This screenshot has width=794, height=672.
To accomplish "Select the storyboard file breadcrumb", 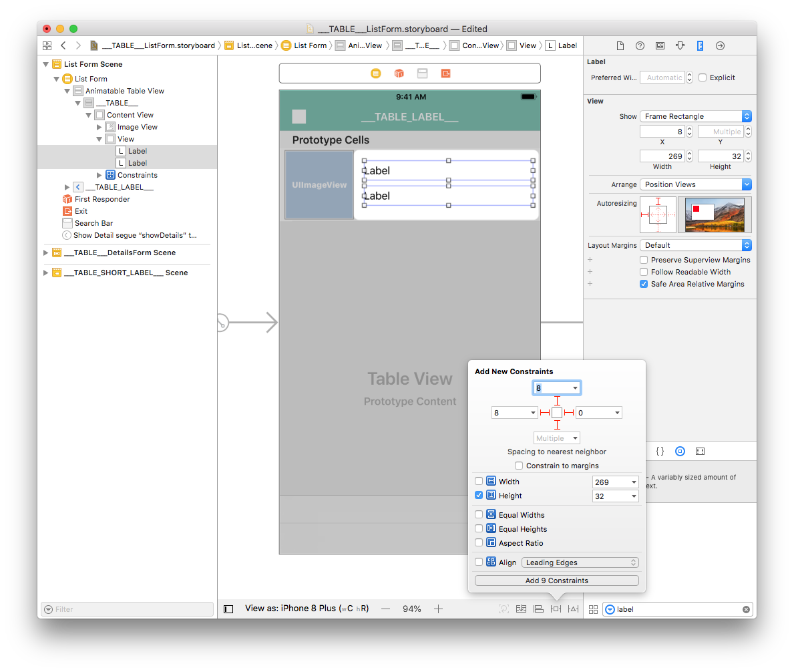I will pyautogui.click(x=152, y=45).
